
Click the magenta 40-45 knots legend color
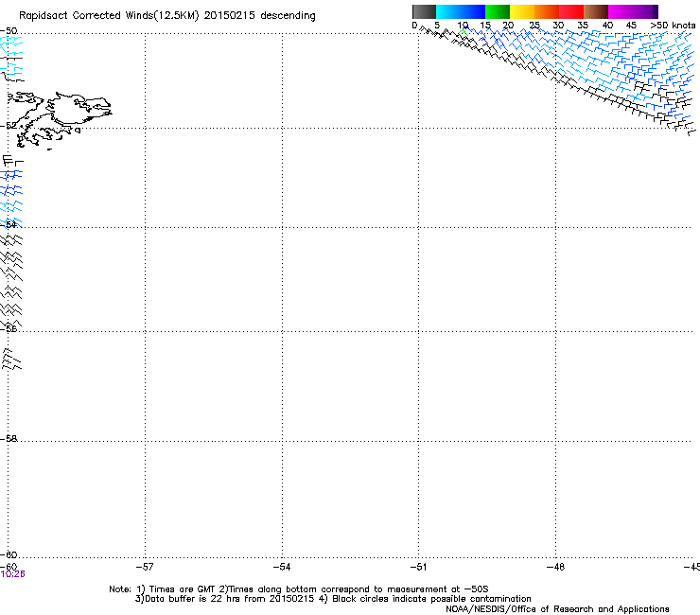click(621, 11)
